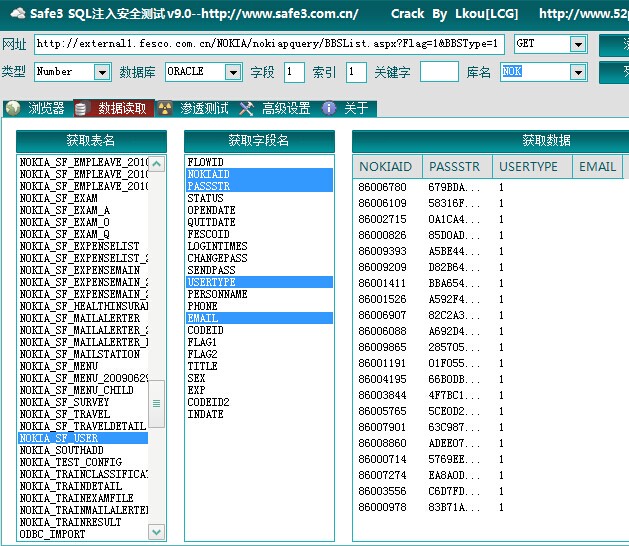Select the NOKIA_TRAINRESULT table
The image size is (629, 546).
click(x=83, y=522)
